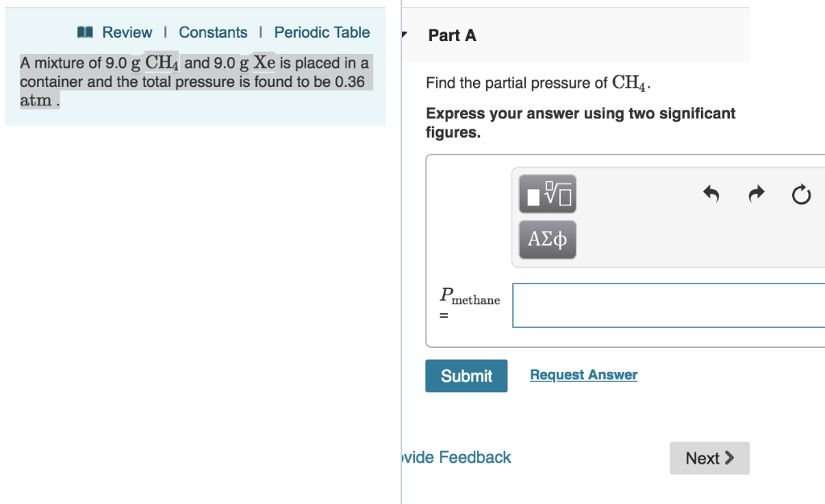Click the redo arrow in the answer toolbar
The image size is (825, 504).
pos(756,193)
